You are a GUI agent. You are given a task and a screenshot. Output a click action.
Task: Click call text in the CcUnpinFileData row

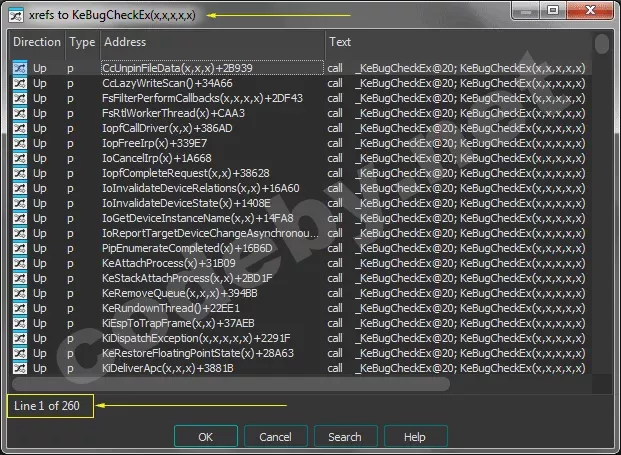pyautogui.click(x=335, y=68)
